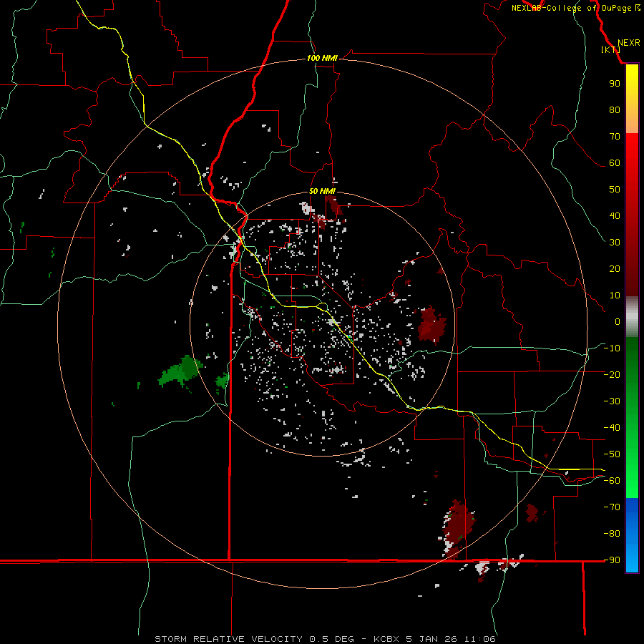Click the positive 80 scale value
The height and width of the screenshot is (644, 644).
(x=615, y=109)
